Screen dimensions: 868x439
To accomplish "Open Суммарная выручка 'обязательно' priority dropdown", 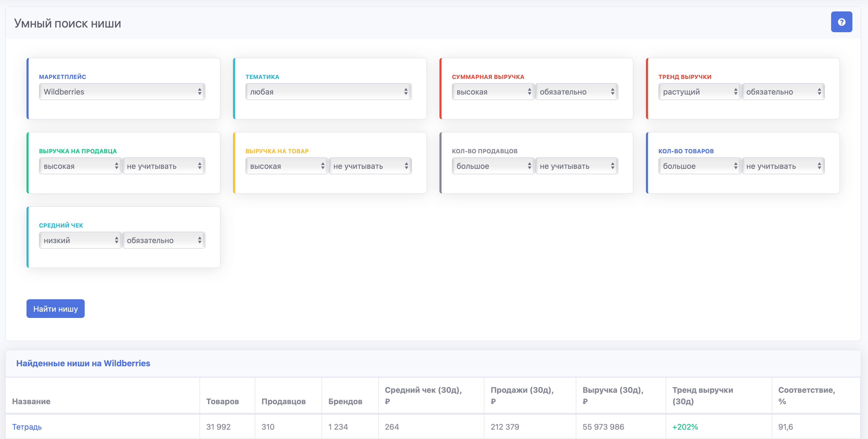I will pyautogui.click(x=576, y=92).
